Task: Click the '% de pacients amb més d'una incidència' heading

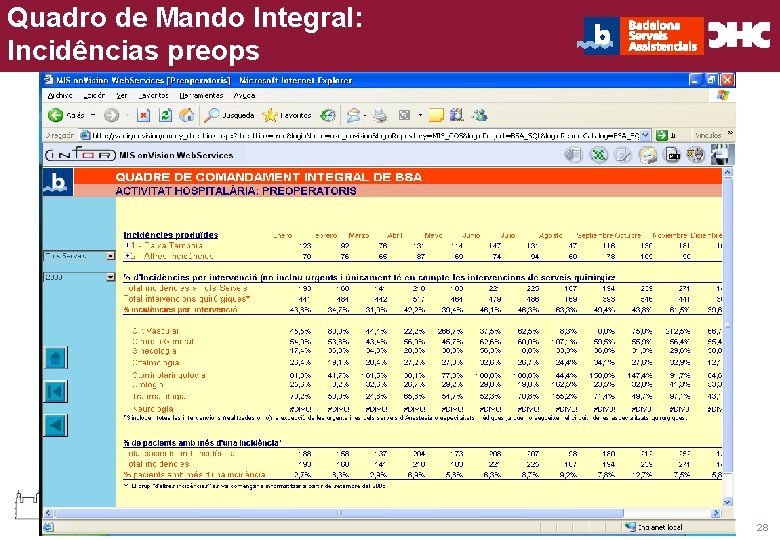Action: pyautogui.click(x=202, y=443)
